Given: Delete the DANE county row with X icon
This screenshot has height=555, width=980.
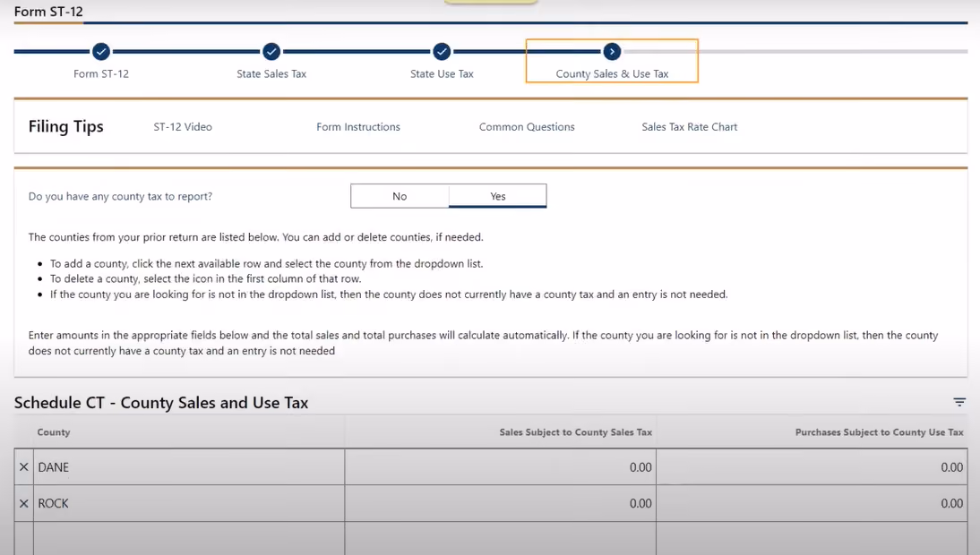Looking at the screenshot, I should [24, 467].
